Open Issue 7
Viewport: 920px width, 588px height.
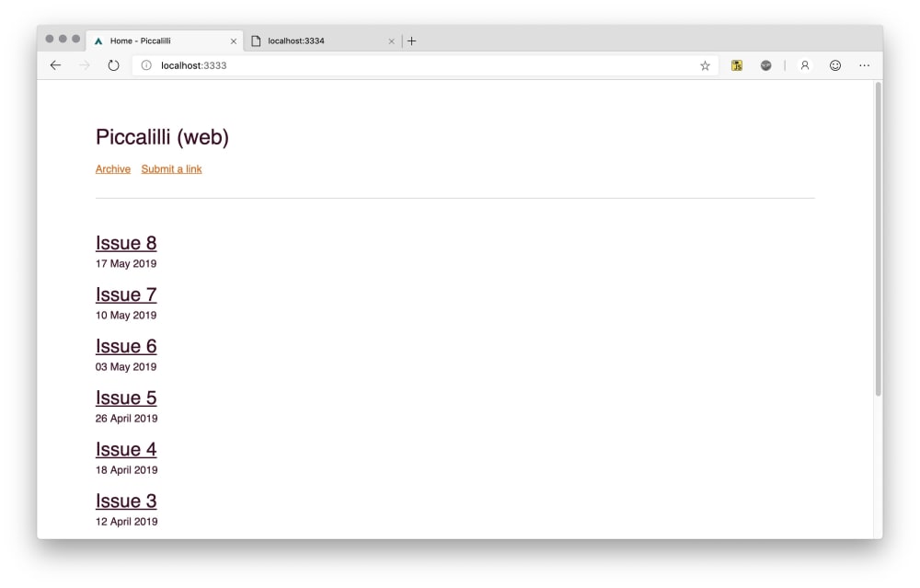[x=126, y=294]
